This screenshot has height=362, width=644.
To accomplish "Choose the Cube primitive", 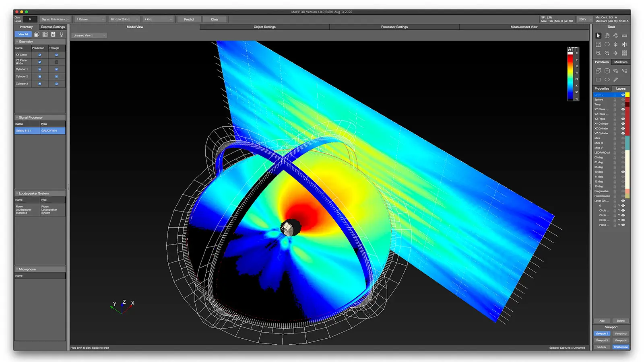I will pyautogui.click(x=599, y=70).
